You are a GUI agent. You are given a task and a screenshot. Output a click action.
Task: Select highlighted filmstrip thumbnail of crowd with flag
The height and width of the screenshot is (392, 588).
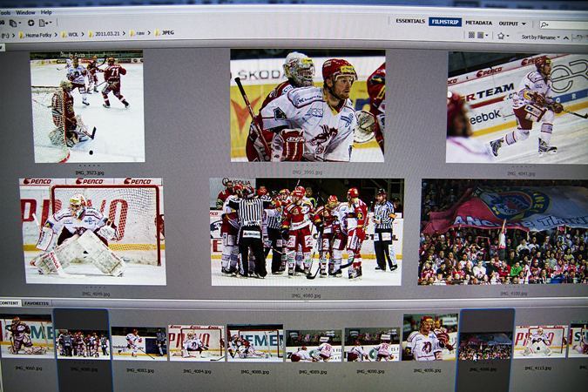coord(485,347)
